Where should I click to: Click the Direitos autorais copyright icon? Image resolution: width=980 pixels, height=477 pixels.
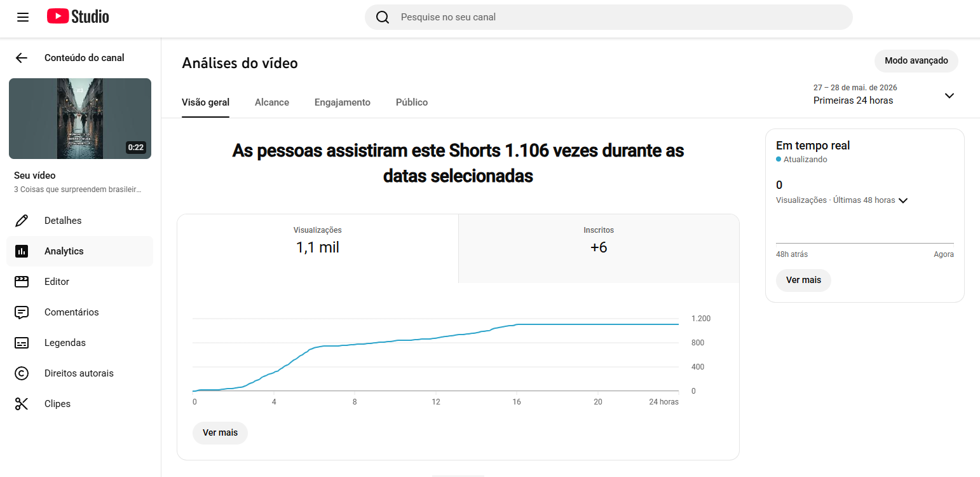pos(22,373)
